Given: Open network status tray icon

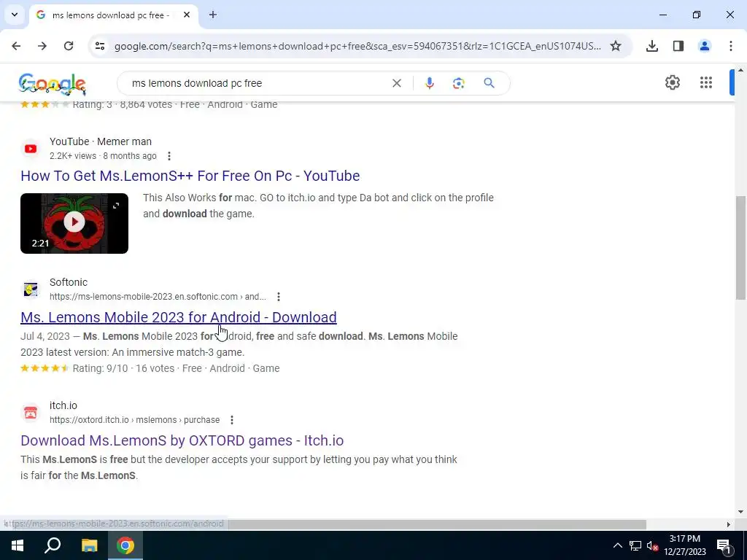Looking at the screenshot, I should click(x=635, y=545).
